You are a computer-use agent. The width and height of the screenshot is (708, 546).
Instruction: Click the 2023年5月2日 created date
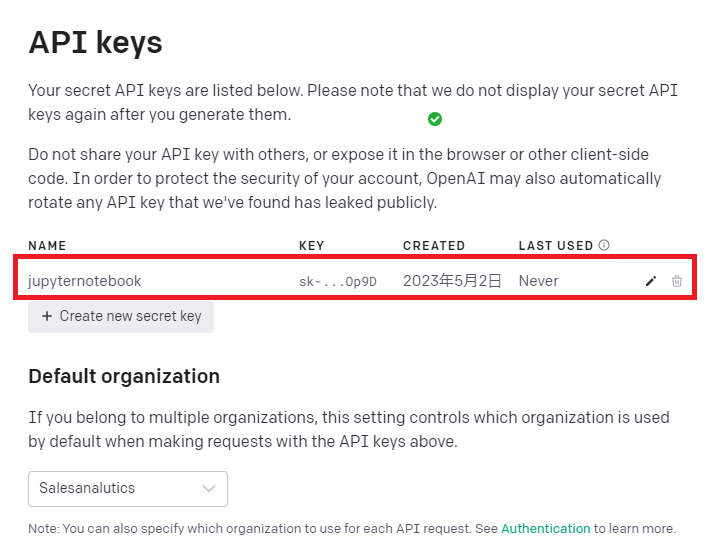pyautogui.click(x=452, y=281)
